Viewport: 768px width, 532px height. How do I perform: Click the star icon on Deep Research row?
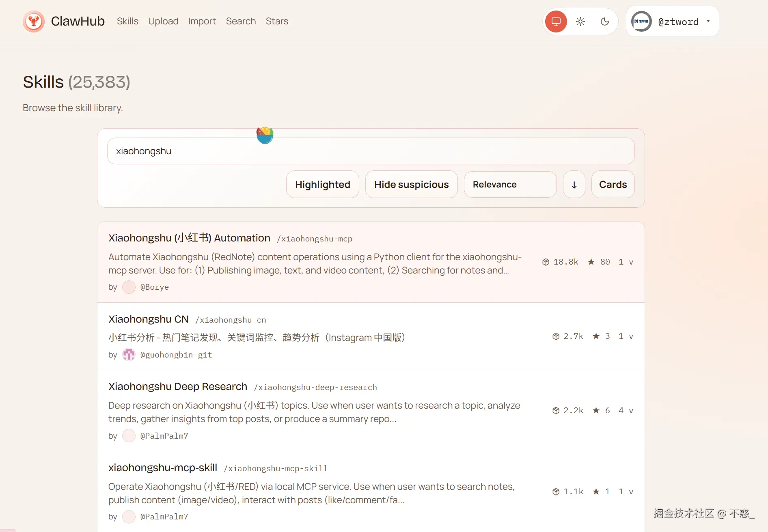tap(596, 410)
